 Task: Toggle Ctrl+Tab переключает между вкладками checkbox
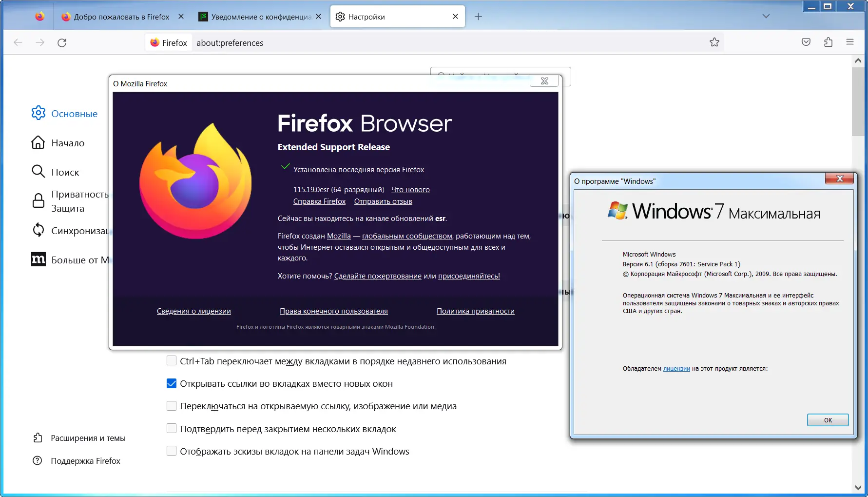172,361
